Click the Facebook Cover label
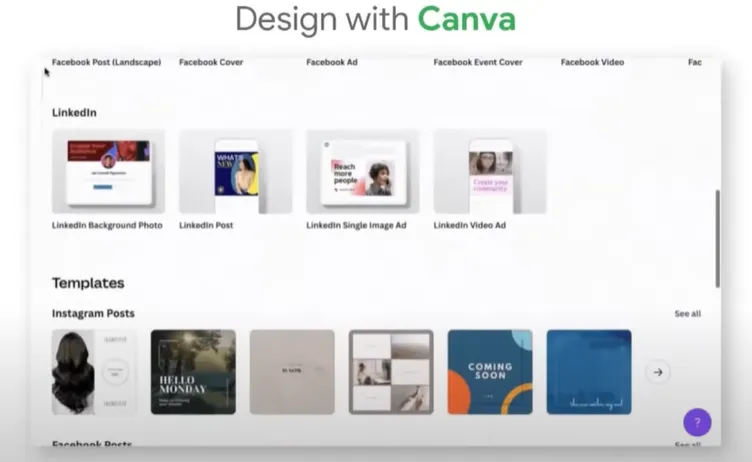Screen dimensions: 752x462 click(211, 62)
